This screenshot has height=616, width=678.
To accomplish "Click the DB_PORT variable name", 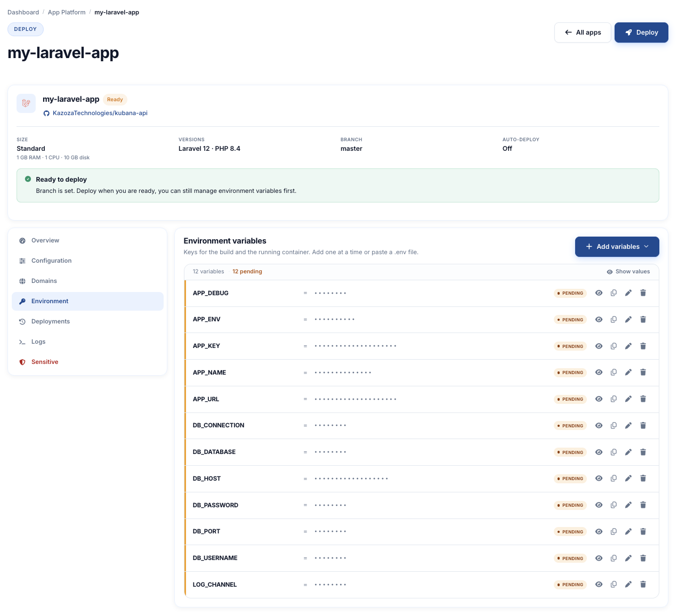I will (x=206, y=532).
